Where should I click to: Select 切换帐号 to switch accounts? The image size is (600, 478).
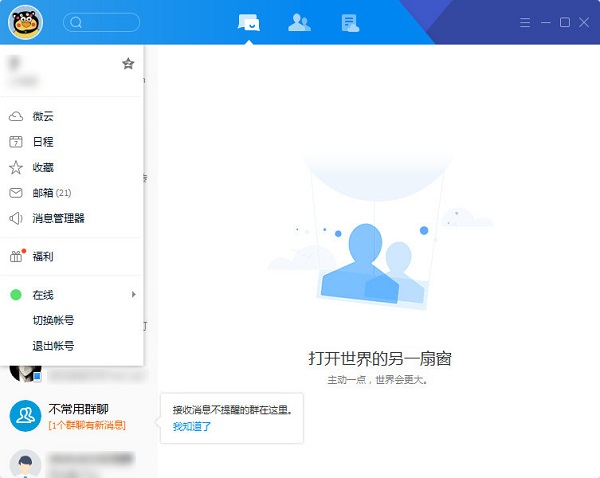pyautogui.click(x=53, y=320)
